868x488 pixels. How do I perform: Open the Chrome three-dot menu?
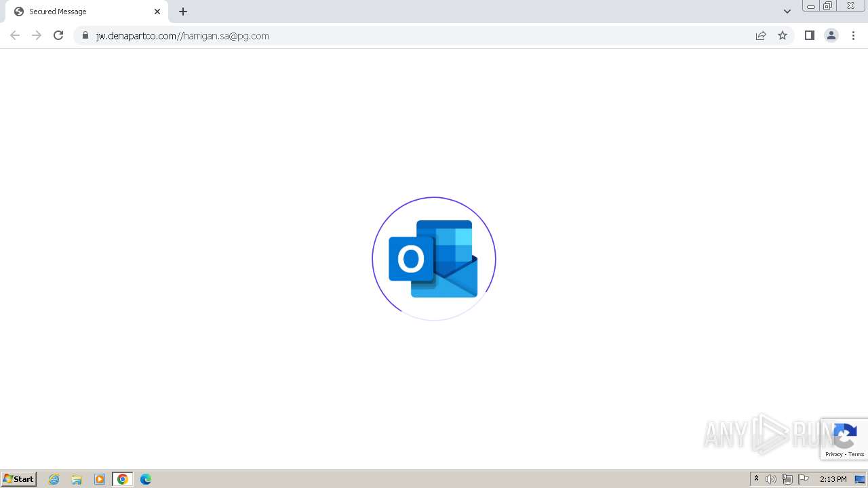tap(853, 35)
